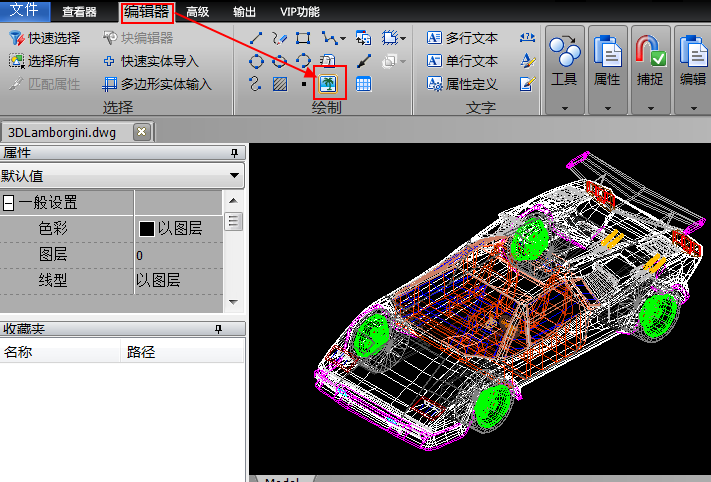711x482 pixels.
Task: Click the edit text note icon
Action: (x=528, y=84)
